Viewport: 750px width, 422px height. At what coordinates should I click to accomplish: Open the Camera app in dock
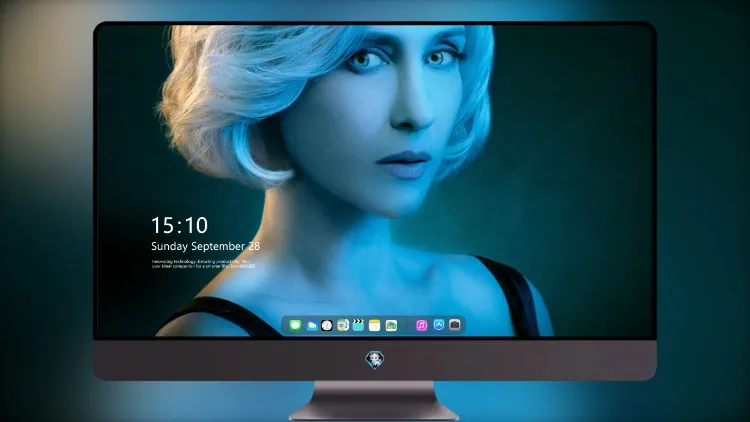[x=454, y=325]
